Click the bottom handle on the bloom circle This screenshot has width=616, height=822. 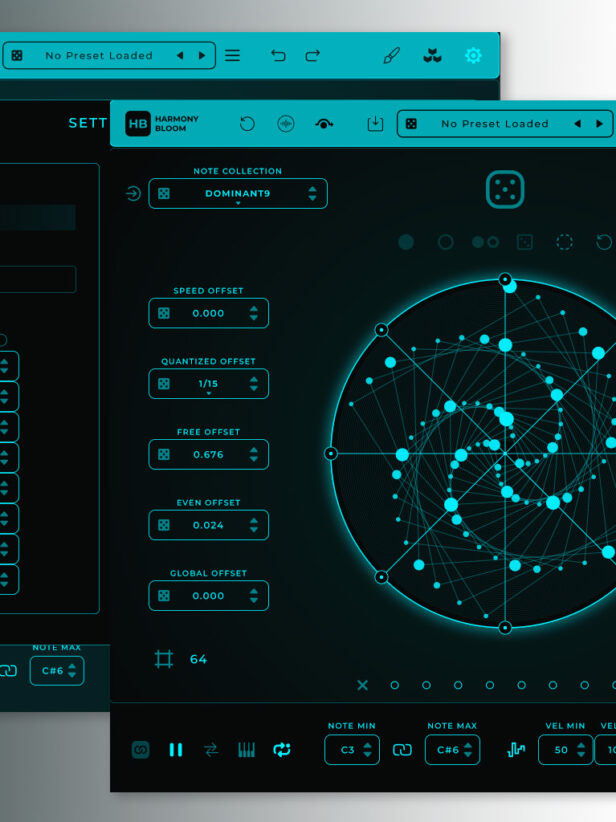(505, 628)
